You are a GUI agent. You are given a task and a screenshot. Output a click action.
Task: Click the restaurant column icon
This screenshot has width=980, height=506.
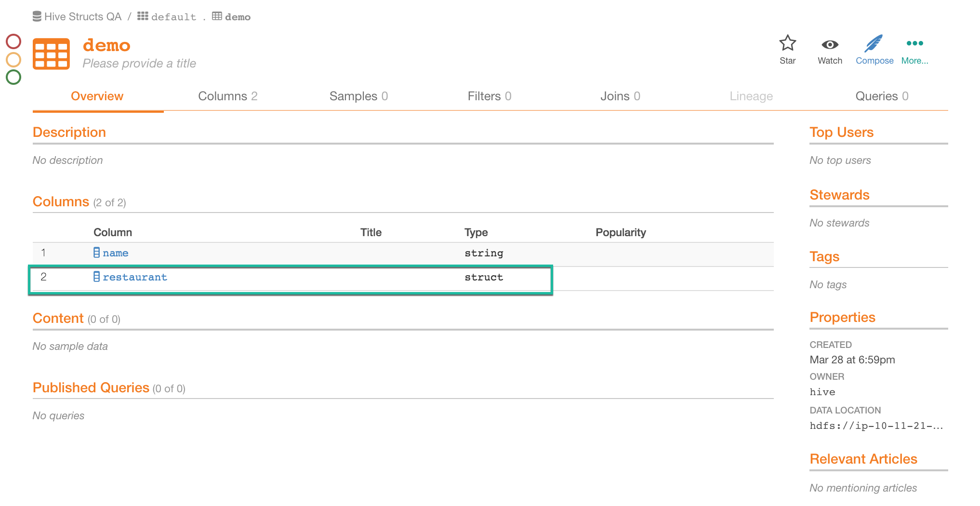[x=97, y=277]
